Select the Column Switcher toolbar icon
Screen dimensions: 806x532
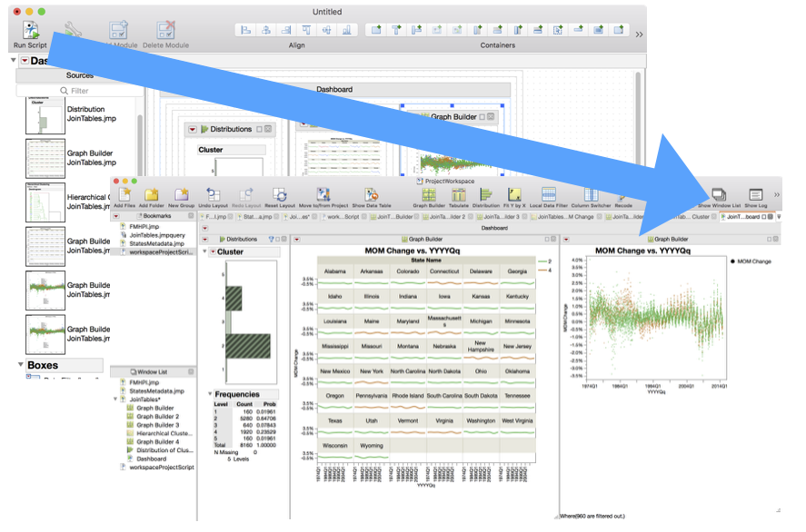592,196
